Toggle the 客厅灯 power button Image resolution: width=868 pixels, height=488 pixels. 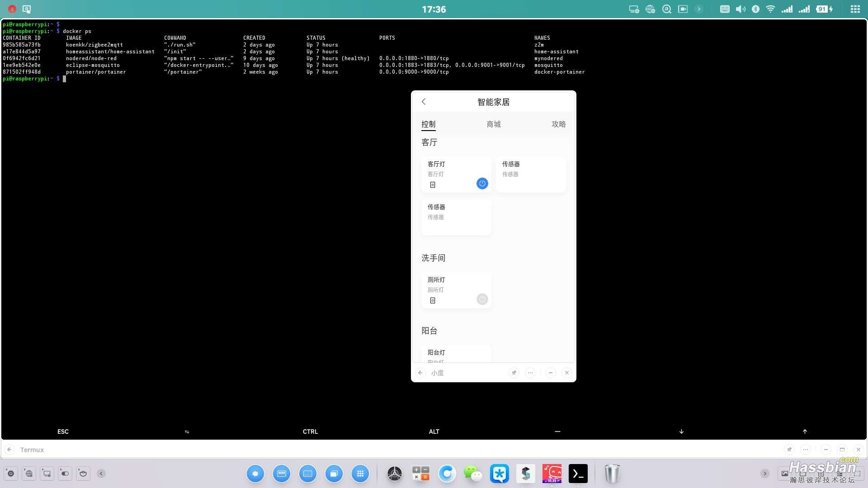click(x=482, y=183)
